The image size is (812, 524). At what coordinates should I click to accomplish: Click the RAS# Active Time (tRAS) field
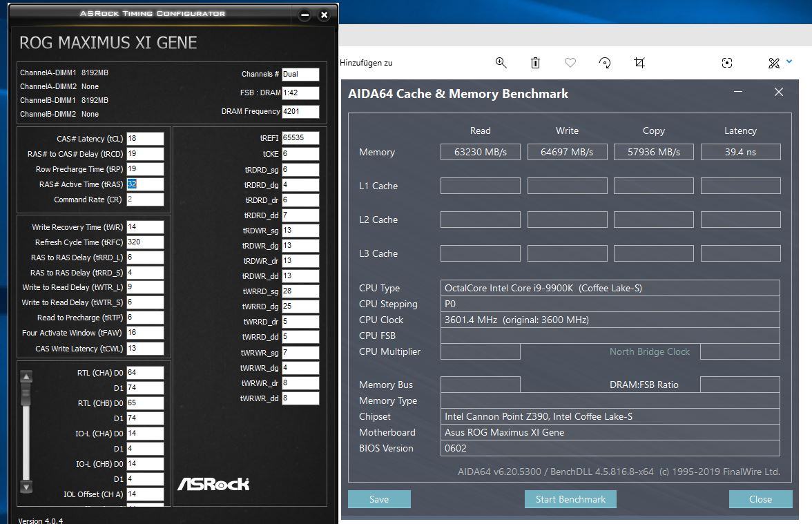click(145, 184)
